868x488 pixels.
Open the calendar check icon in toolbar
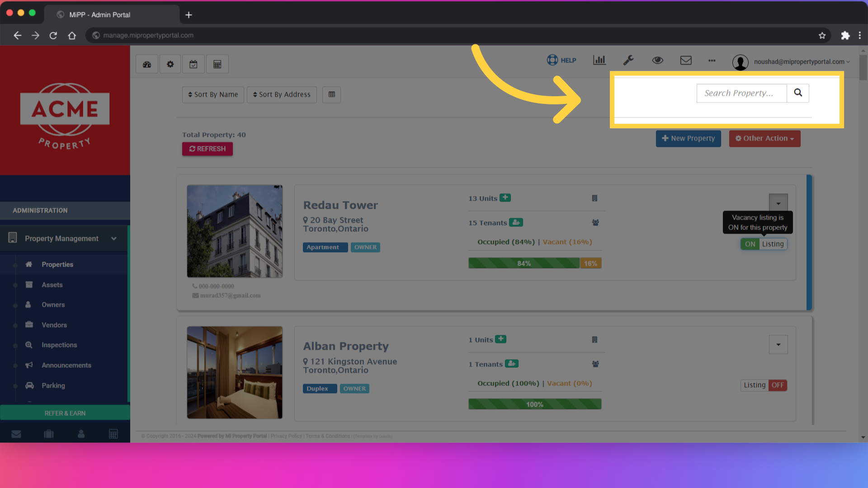pos(193,64)
